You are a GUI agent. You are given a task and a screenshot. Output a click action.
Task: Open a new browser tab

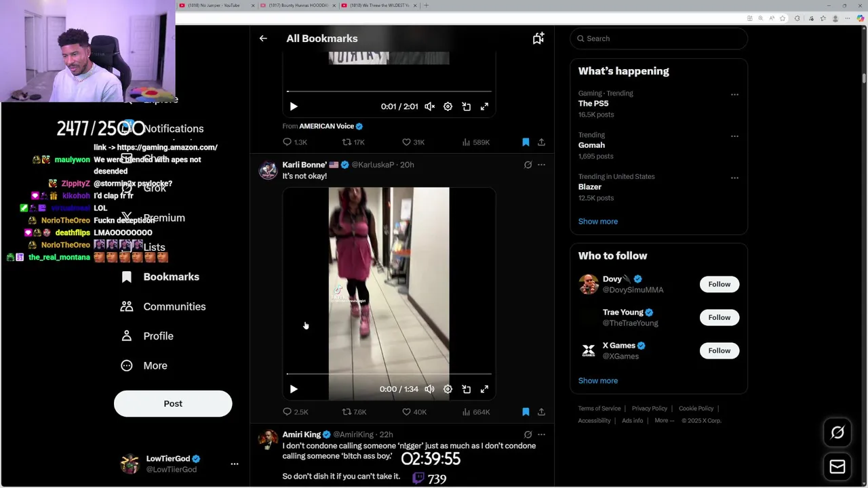[x=426, y=5]
